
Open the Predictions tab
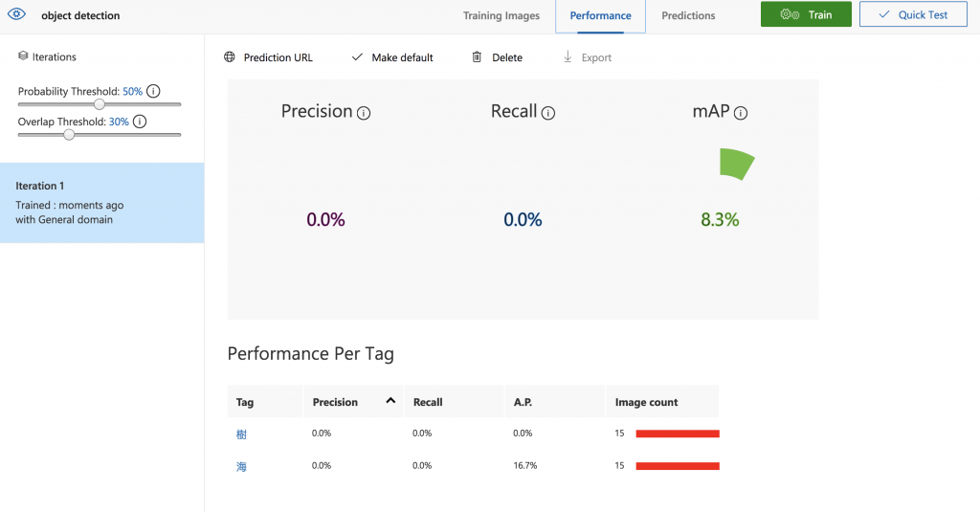pos(688,15)
